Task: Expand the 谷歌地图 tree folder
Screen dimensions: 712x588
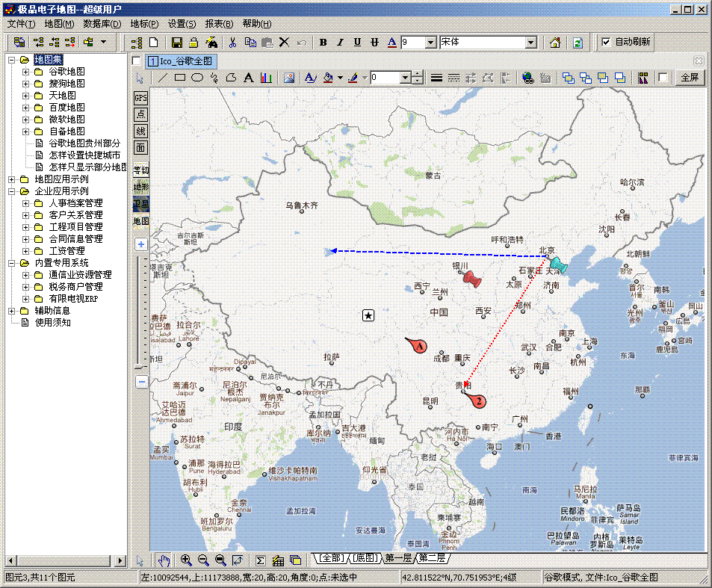Action: pyautogui.click(x=26, y=72)
